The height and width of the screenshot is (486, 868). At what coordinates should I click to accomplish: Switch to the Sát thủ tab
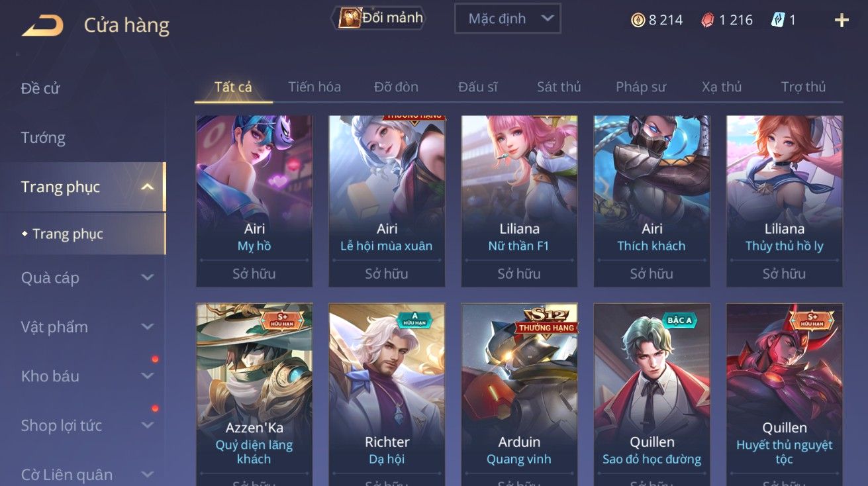(559, 87)
